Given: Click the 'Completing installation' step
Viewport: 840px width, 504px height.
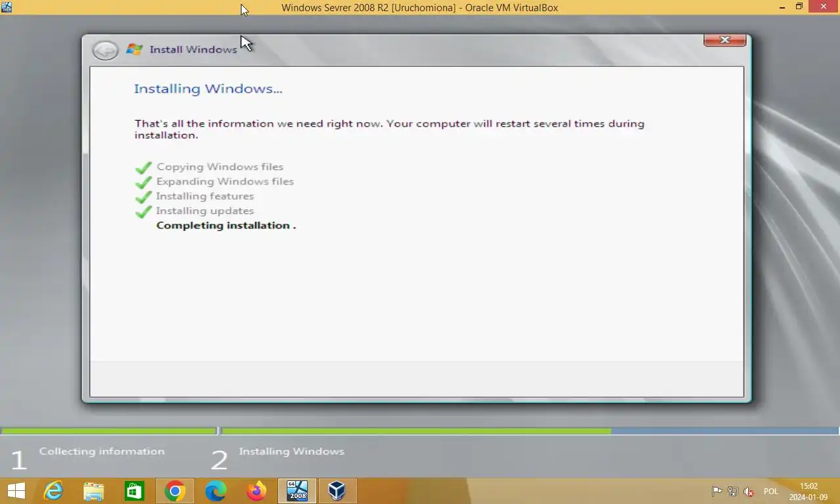Looking at the screenshot, I should coord(226,225).
